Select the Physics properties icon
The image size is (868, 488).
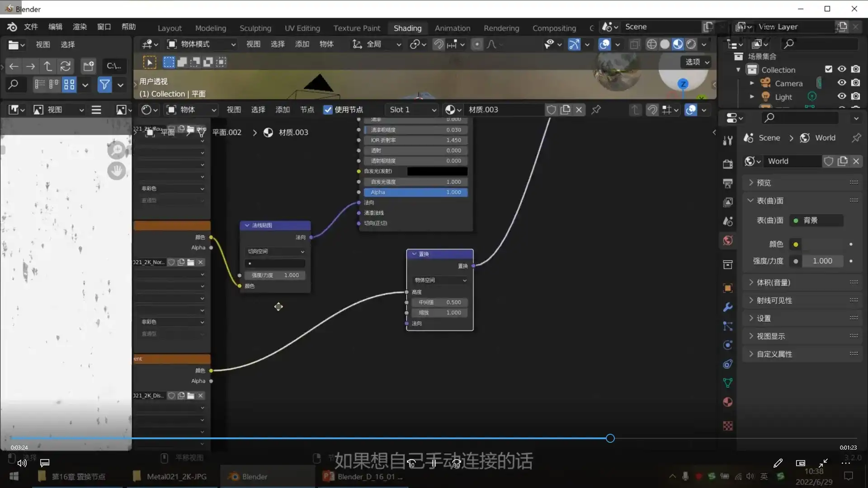(x=727, y=345)
